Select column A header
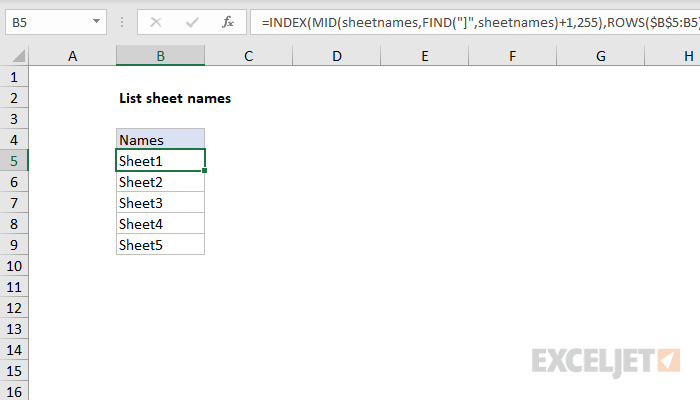 [72, 58]
